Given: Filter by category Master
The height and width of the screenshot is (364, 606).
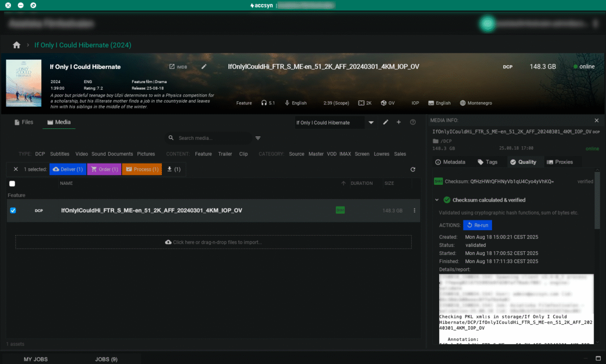Looking at the screenshot, I should coord(316,154).
